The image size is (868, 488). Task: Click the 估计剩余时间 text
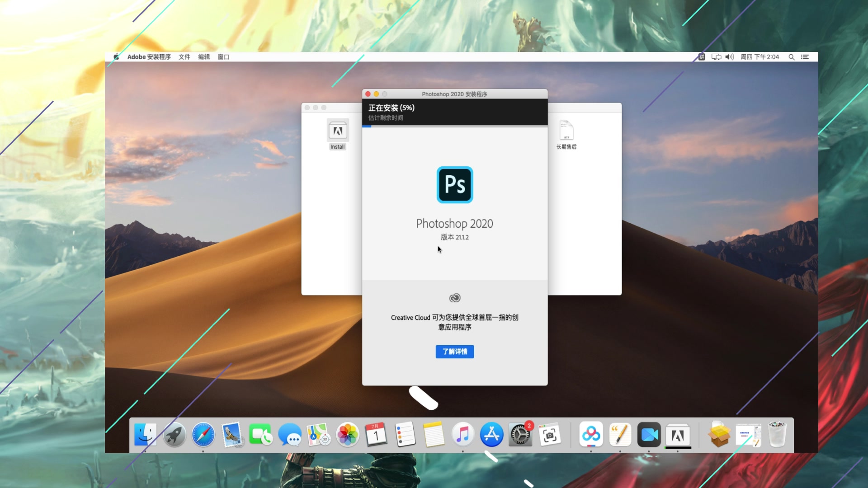pos(386,118)
